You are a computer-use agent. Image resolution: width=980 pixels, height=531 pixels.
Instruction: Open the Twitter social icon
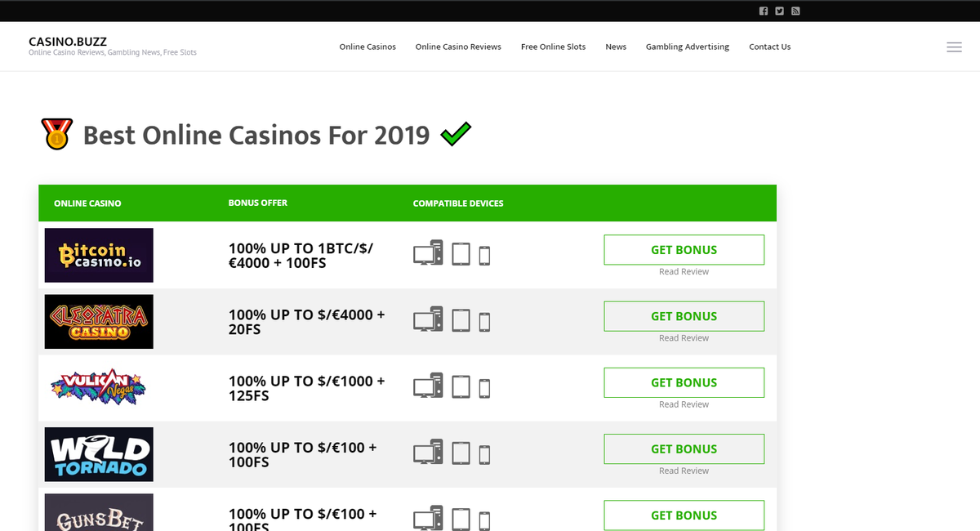pos(779,11)
